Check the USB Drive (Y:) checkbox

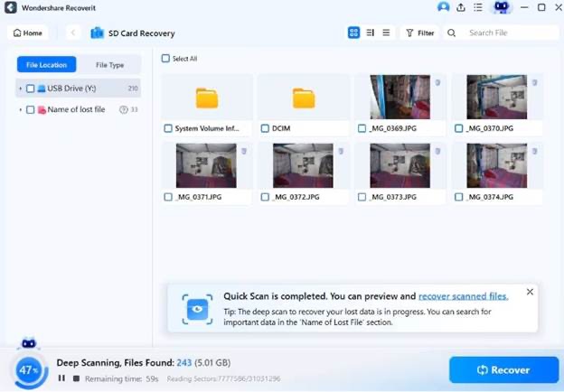pos(30,89)
